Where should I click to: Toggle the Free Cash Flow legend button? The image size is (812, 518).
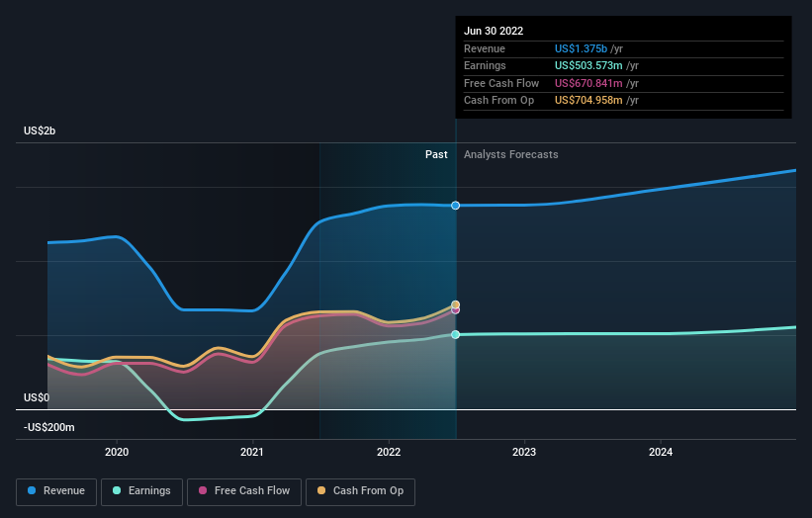244,491
